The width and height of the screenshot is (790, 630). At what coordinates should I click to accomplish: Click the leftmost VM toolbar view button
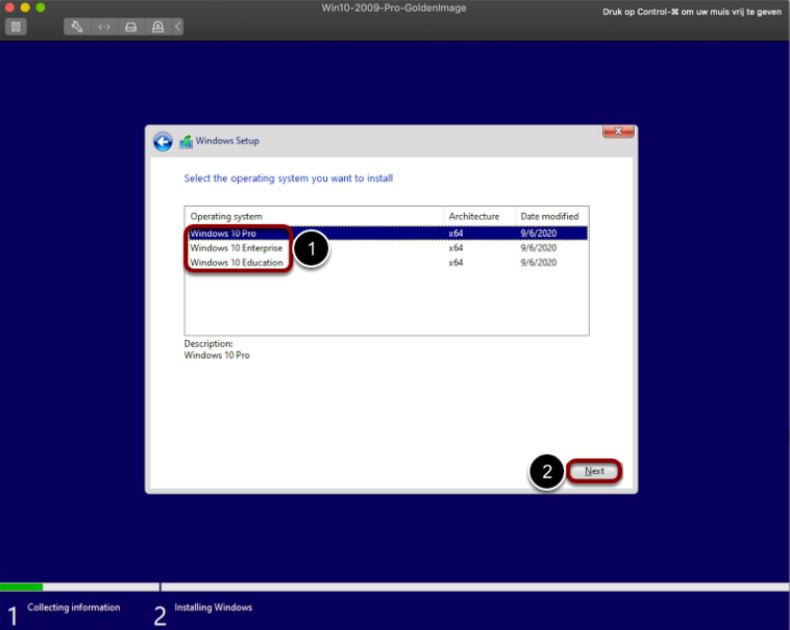17,27
